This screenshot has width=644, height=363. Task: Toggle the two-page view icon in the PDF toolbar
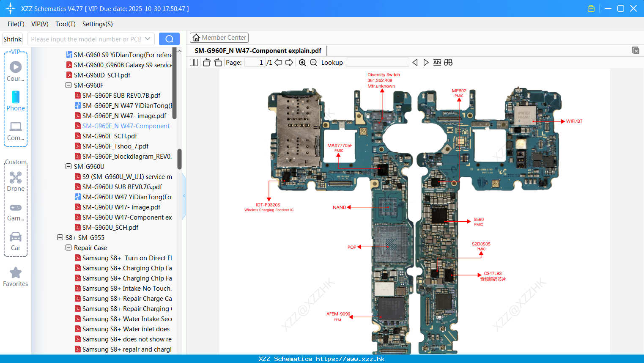tap(194, 62)
